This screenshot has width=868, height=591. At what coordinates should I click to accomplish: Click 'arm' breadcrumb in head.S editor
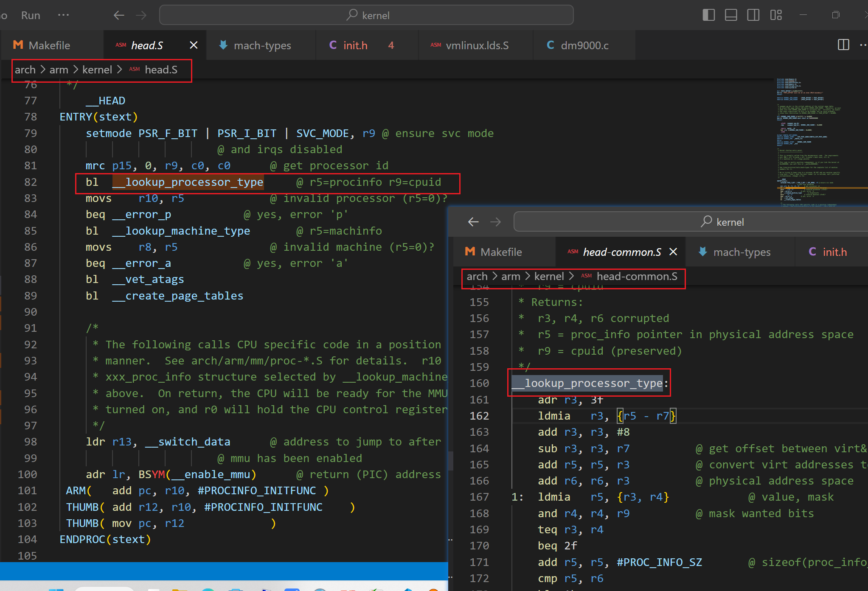click(x=59, y=70)
